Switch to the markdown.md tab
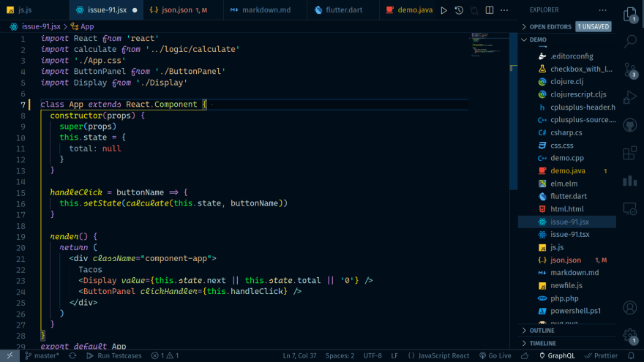 click(266, 10)
